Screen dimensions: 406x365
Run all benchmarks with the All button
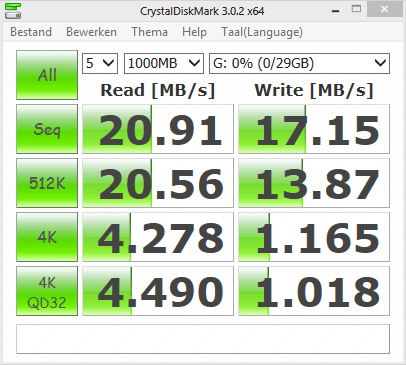[x=47, y=75]
